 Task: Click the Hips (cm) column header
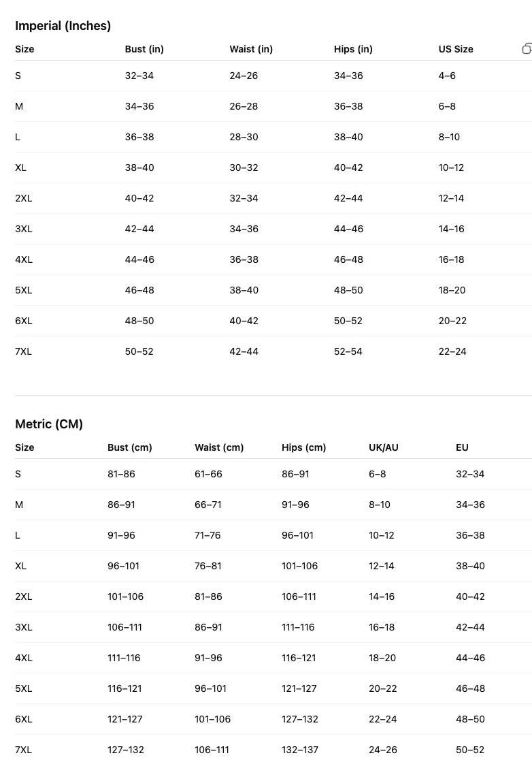303,447
